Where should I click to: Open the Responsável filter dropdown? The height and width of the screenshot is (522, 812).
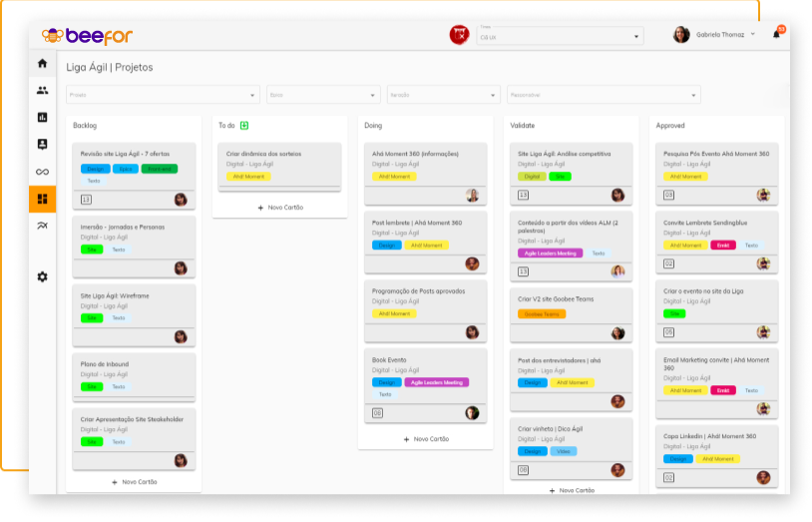pos(604,95)
